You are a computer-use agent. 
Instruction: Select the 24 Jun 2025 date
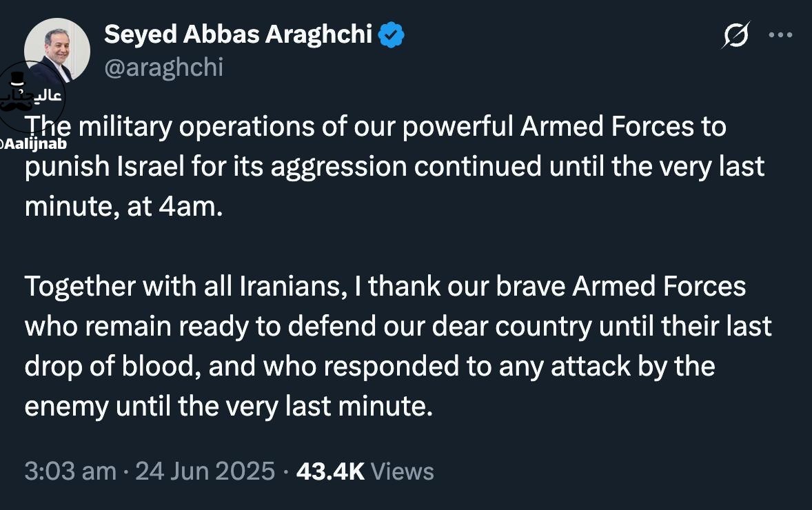coord(205,471)
